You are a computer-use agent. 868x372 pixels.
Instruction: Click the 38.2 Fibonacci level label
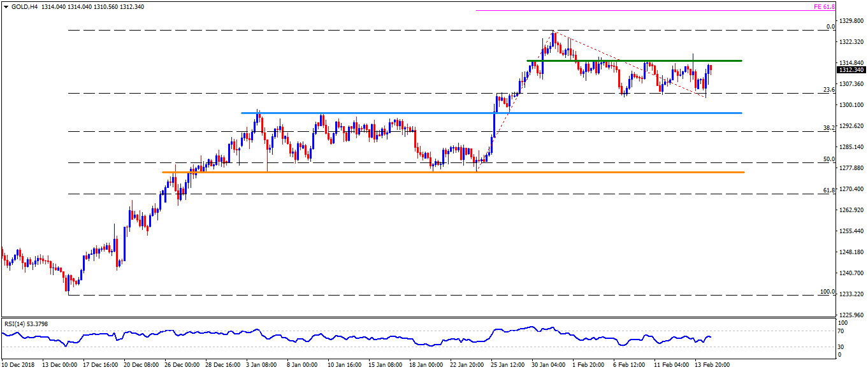click(x=829, y=127)
